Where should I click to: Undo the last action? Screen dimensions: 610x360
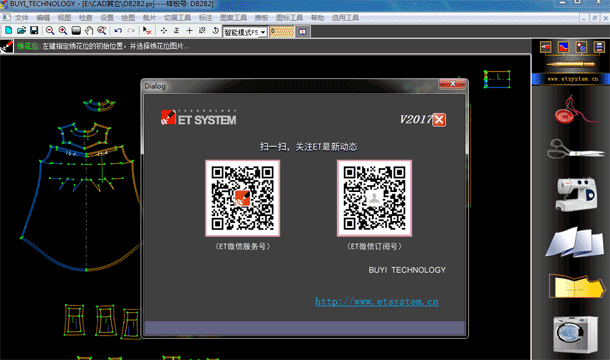point(118,30)
